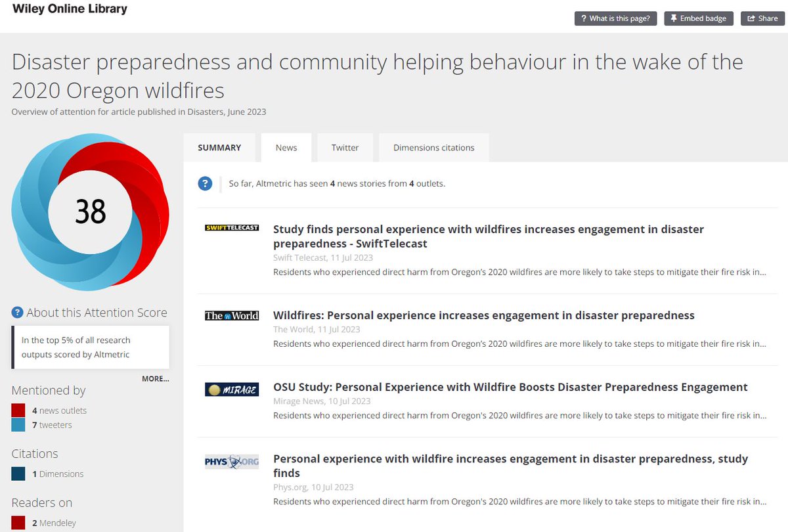Click the dark red swatch next to Mendeley
Image resolution: width=788 pixels, height=532 pixels.
click(x=18, y=523)
